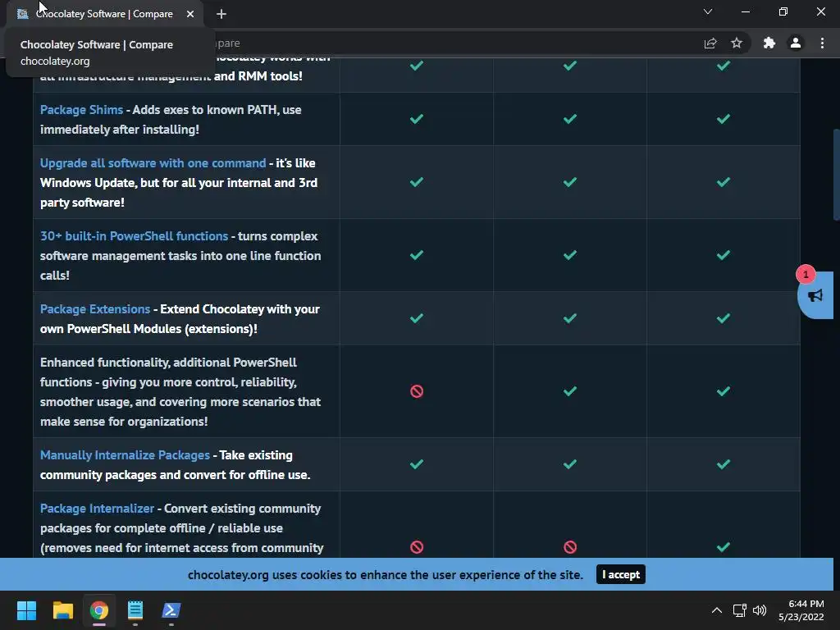Open network status tray icon
The height and width of the screenshot is (630, 840).
(x=740, y=610)
